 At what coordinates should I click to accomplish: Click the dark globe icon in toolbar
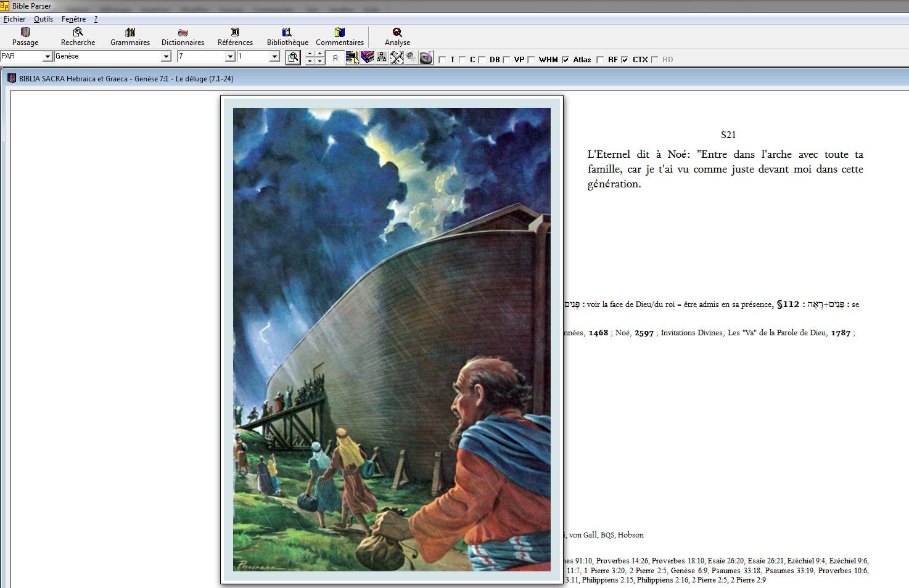pyautogui.click(x=426, y=58)
